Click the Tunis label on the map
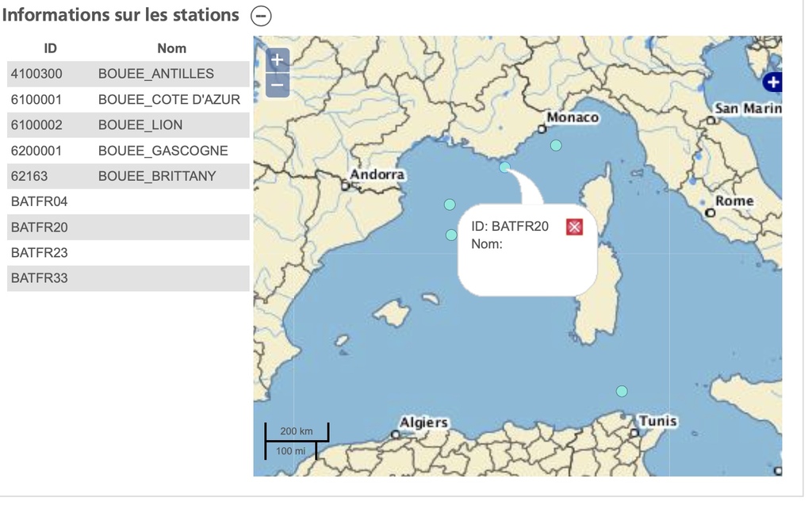Screen dimensions: 812x509 [657, 420]
